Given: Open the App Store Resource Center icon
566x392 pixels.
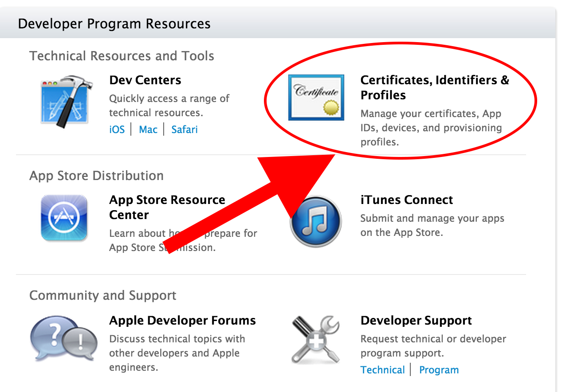Looking at the screenshot, I should (64, 218).
